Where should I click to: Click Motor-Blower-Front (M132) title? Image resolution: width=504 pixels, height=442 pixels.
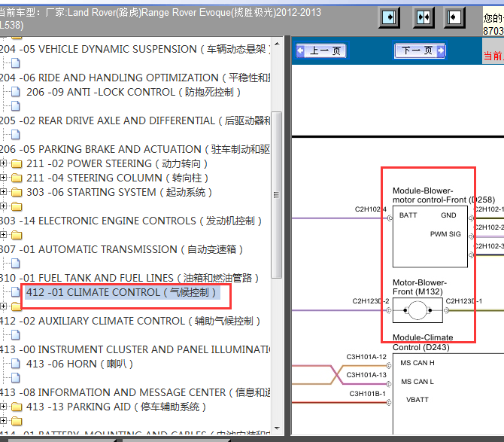point(420,287)
